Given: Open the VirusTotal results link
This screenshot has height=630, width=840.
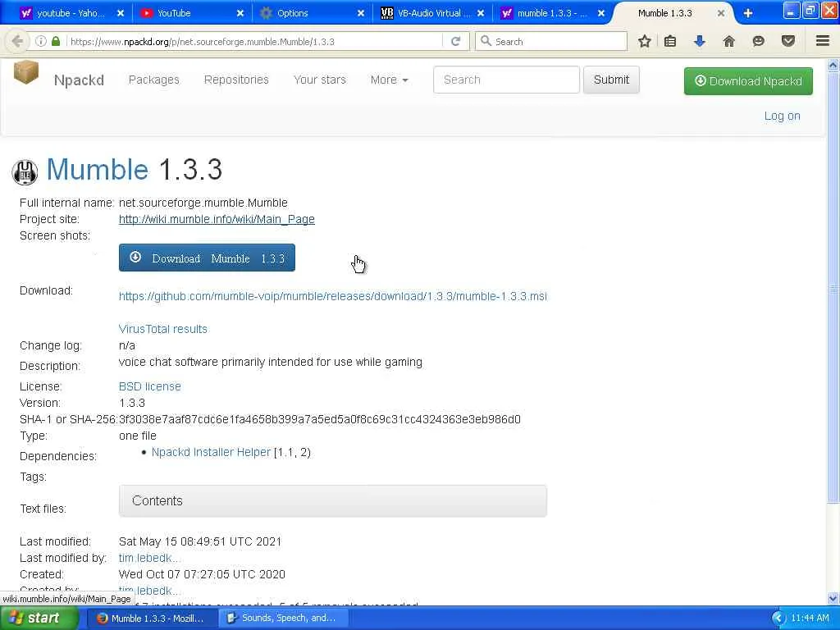Looking at the screenshot, I should point(163,329).
